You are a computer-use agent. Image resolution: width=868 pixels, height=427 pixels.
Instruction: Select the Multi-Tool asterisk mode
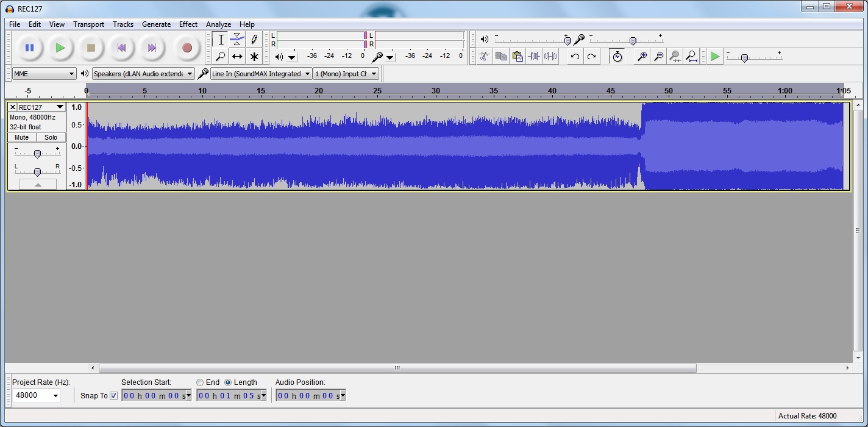[x=254, y=56]
